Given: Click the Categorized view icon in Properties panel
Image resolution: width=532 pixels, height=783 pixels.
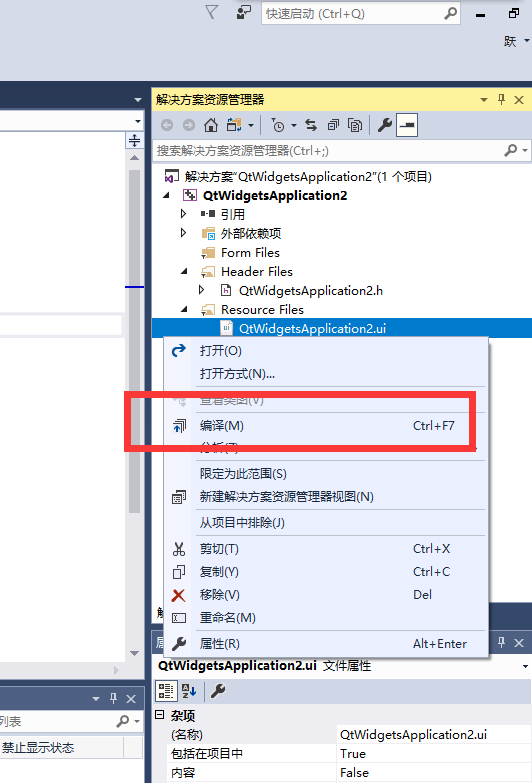Looking at the screenshot, I should [x=165, y=691].
